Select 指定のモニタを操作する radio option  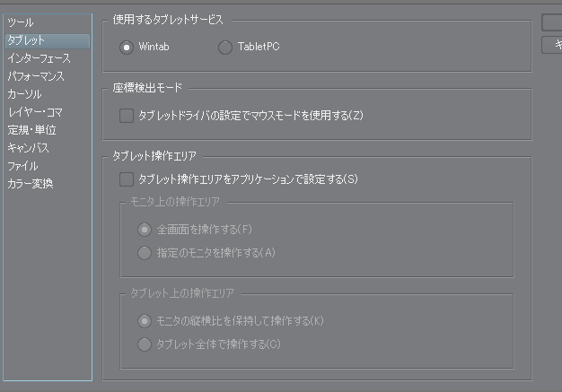tap(145, 253)
